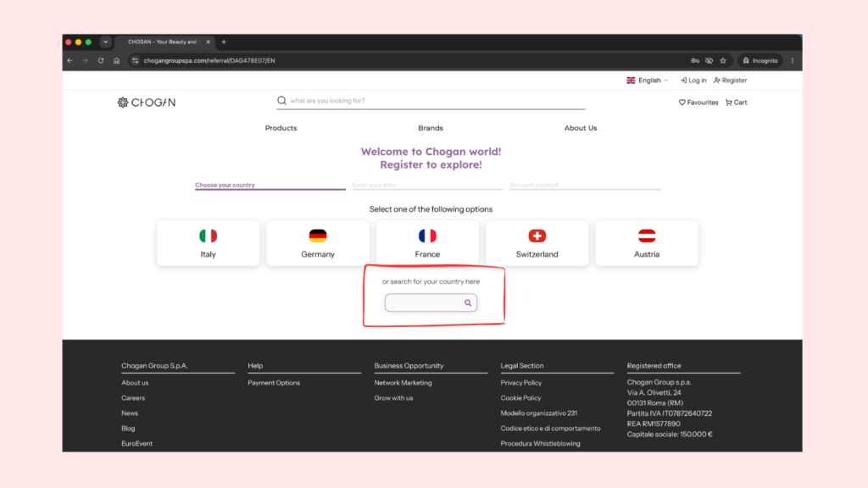Go back with the browser back arrow
The image size is (868, 488).
coord(70,61)
